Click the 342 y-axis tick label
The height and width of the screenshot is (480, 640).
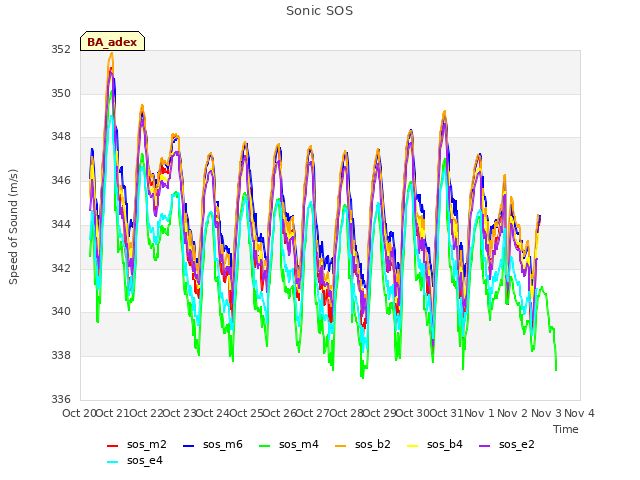(61, 268)
